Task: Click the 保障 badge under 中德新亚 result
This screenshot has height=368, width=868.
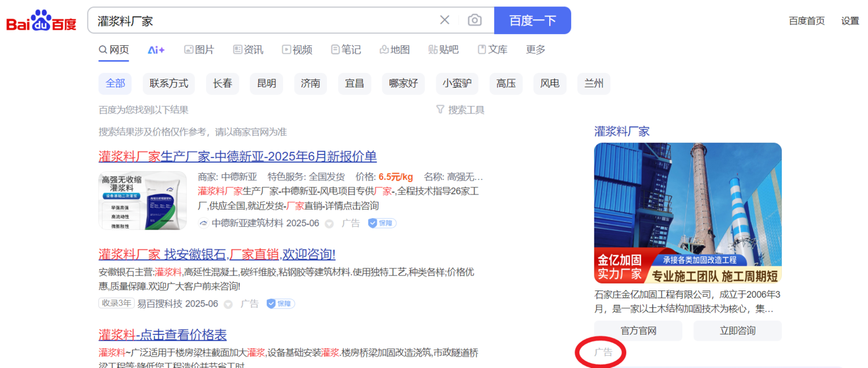Action: pos(382,223)
